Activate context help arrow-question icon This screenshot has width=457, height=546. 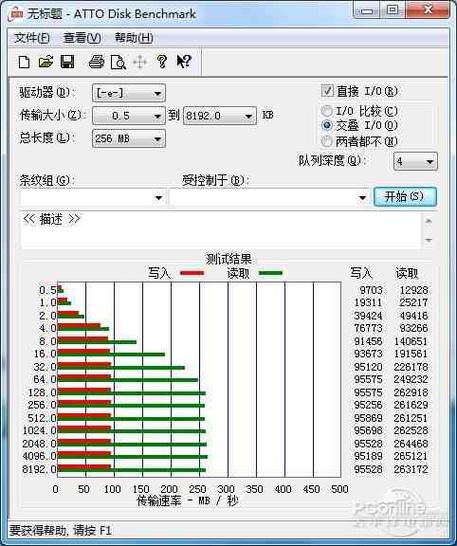point(184,62)
